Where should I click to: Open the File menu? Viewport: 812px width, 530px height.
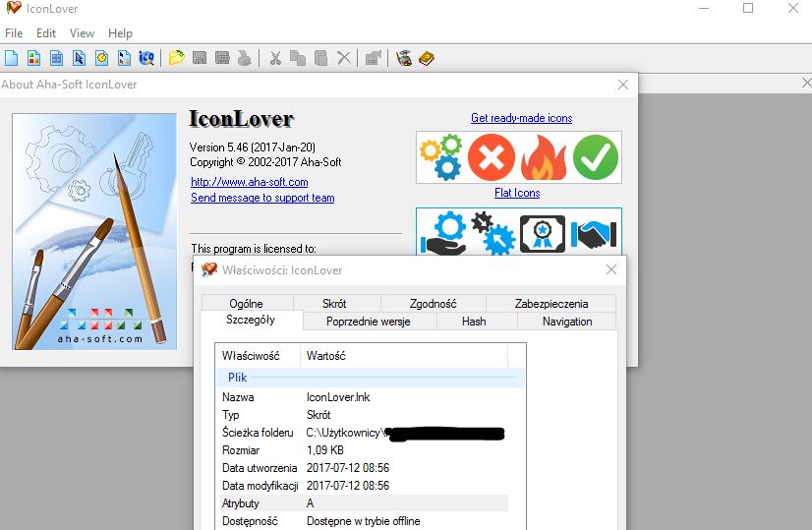14,33
